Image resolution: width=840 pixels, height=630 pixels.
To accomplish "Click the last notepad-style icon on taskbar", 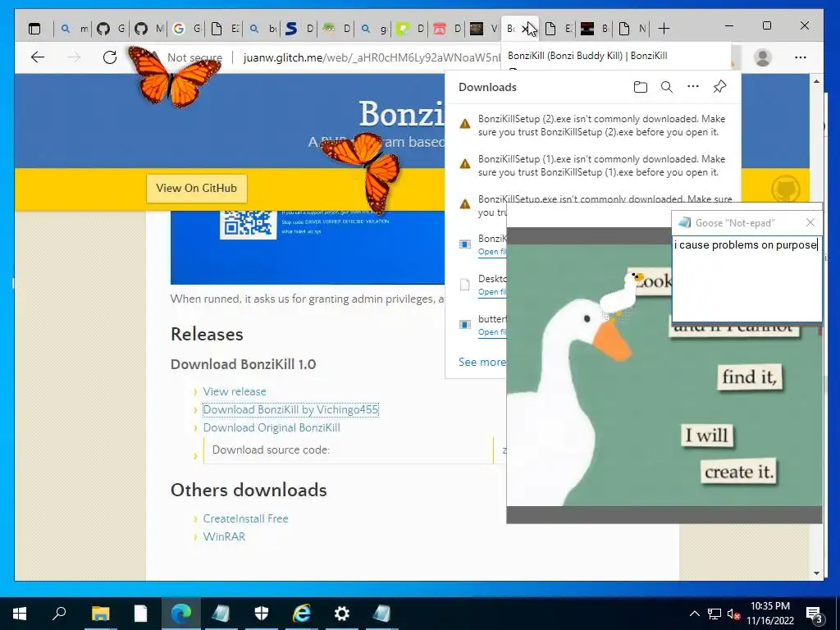I will pos(382,614).
